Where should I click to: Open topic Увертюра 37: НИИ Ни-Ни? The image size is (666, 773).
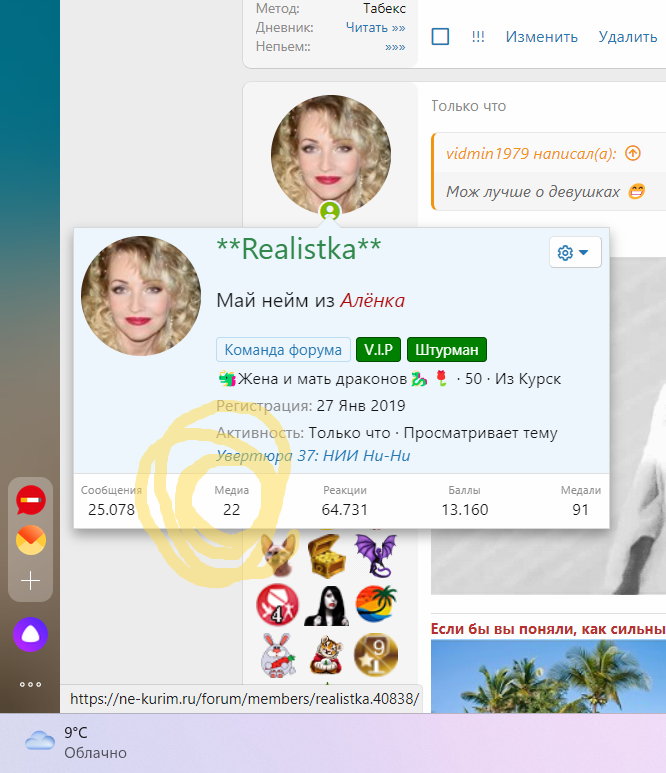click(313, 456)
